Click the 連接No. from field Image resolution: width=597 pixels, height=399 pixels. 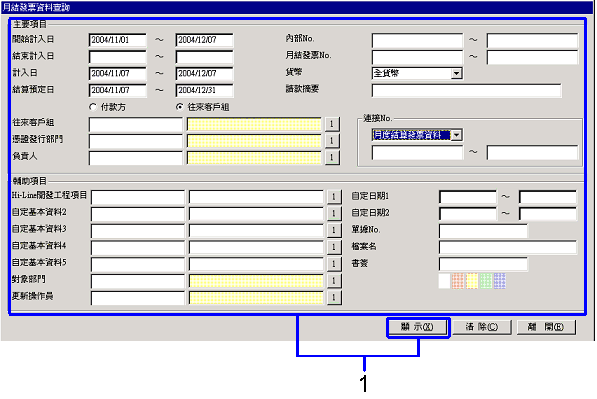tap(417, 152)
